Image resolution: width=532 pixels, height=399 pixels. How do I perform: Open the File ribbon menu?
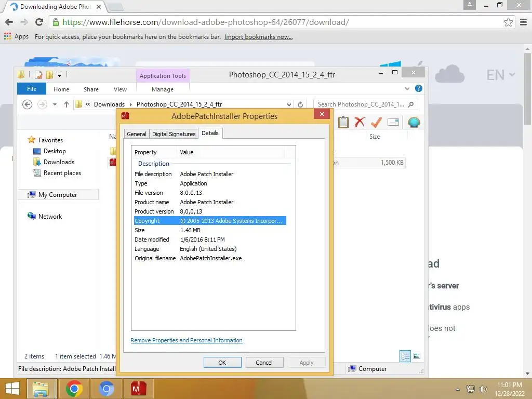coord(32,89)
